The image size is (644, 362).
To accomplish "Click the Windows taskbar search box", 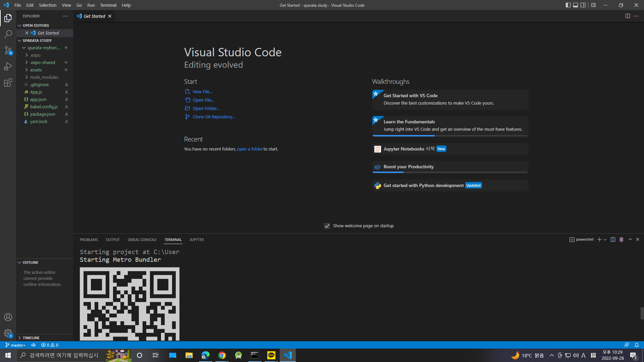I will [74, 355].
